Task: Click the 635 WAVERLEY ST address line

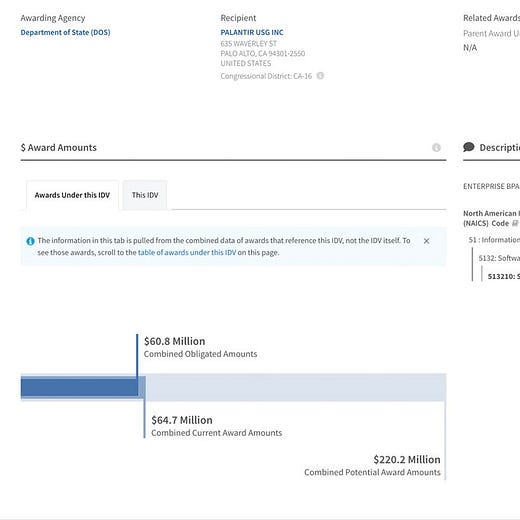Action: point(249,43)
